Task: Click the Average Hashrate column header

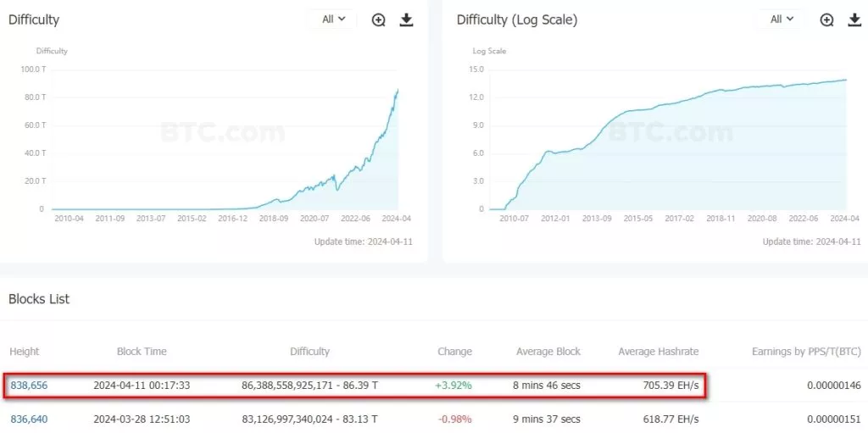Action: (x=658, y=351)
